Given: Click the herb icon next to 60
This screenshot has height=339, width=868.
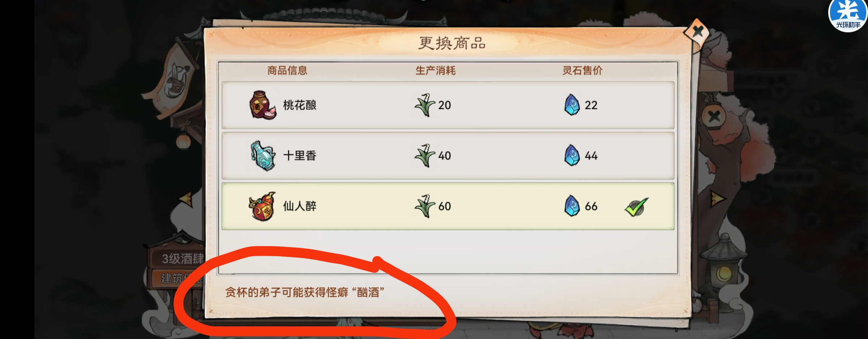Looking at the screenshot, I should tap(425, 206).
